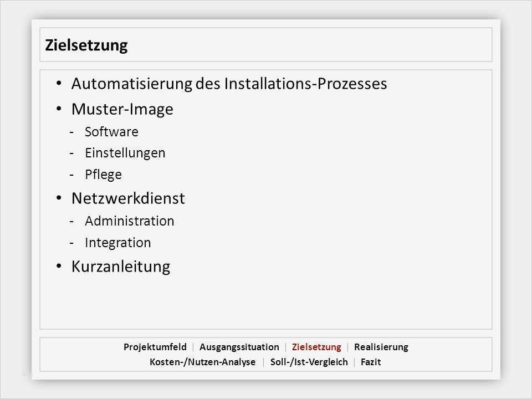Select the Kurzanleitung bullet point
The width and height of the screenshot is (532, 399).
121,267
